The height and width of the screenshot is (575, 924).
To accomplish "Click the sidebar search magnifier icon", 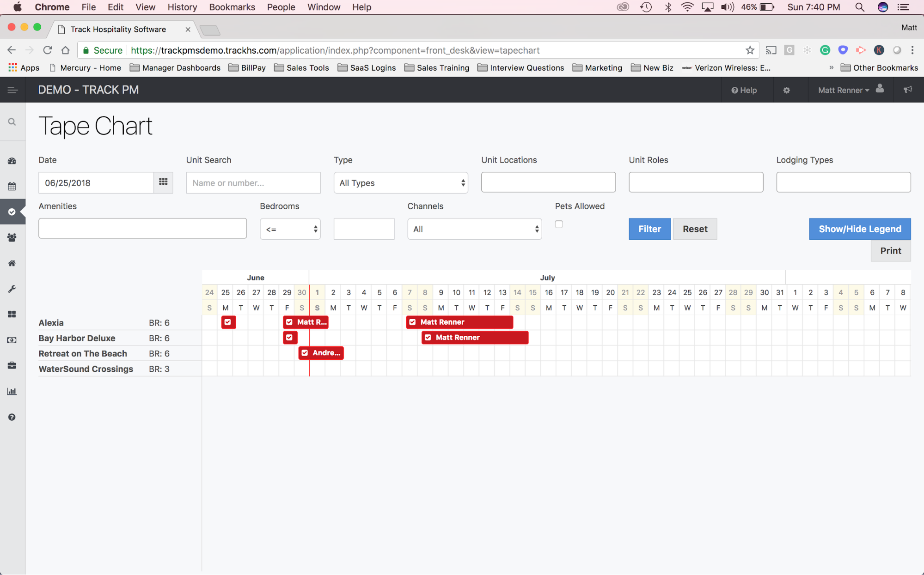I will click(12, 122).
